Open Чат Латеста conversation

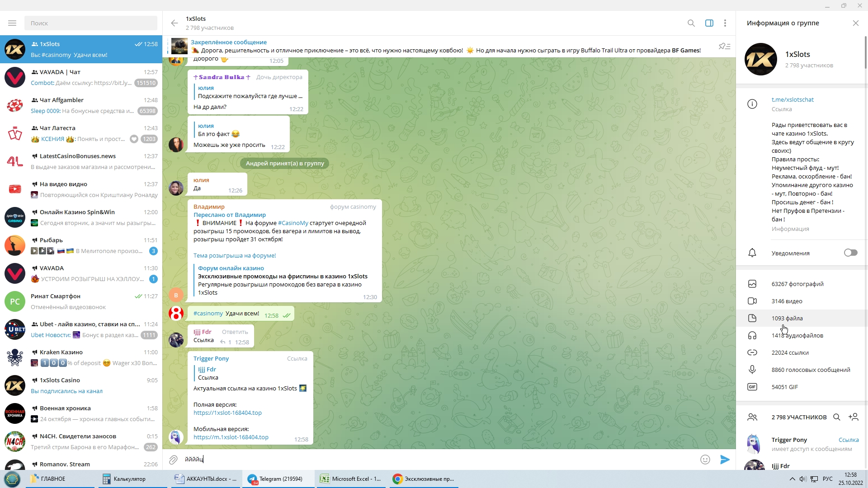81,133
